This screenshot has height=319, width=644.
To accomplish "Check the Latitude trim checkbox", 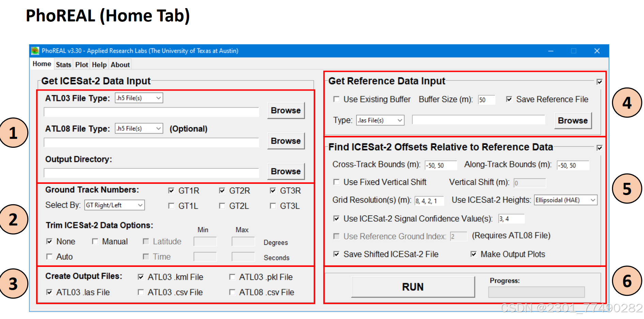I will point(146,241).
